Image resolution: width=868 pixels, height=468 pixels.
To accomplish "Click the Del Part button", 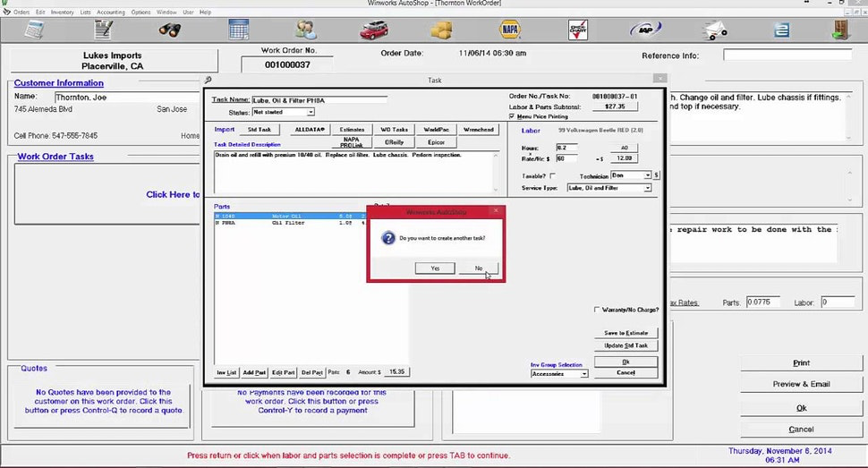I will pyautogui.click(x=311, y=373).
